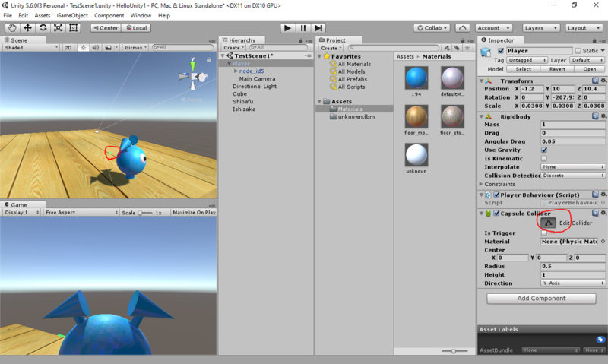Select the Move tool

click(27, 28)
